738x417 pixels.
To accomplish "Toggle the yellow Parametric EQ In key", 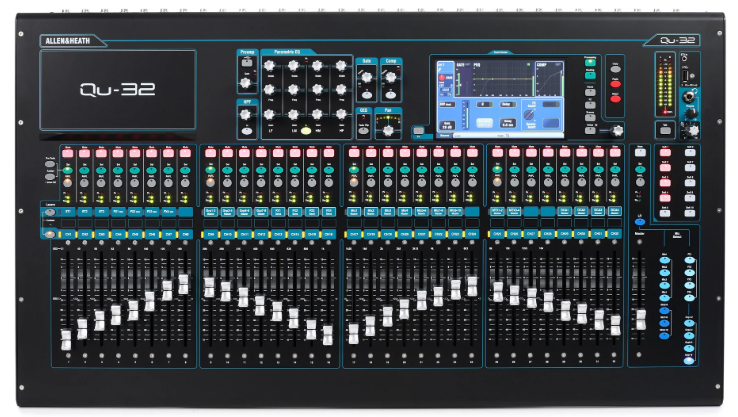I will [306, 131].
